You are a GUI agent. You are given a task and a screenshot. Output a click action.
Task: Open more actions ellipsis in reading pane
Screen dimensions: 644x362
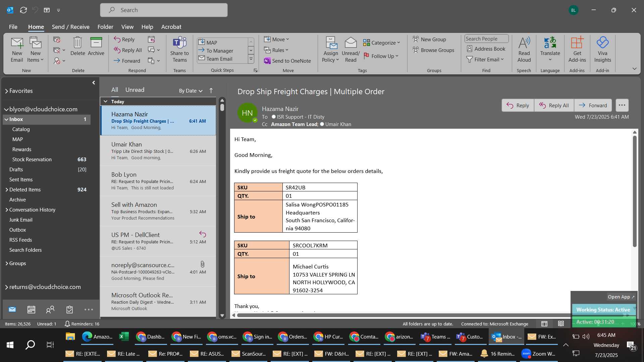pyautogui.click(x=622, y=105)
